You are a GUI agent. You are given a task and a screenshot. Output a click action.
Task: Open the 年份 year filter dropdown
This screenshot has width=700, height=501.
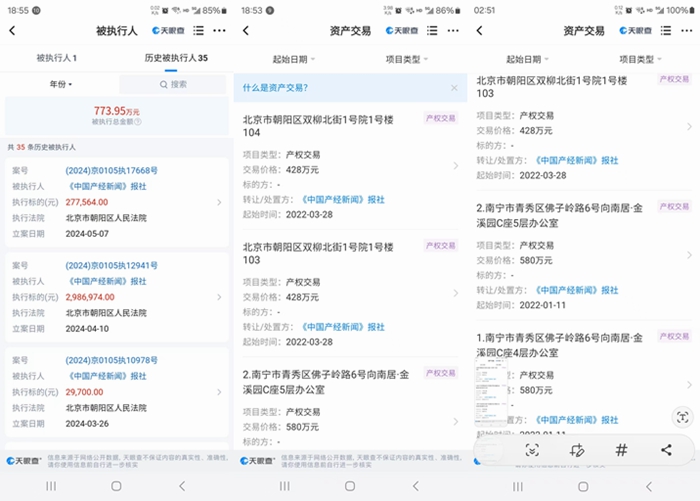(x=60, y=84)
